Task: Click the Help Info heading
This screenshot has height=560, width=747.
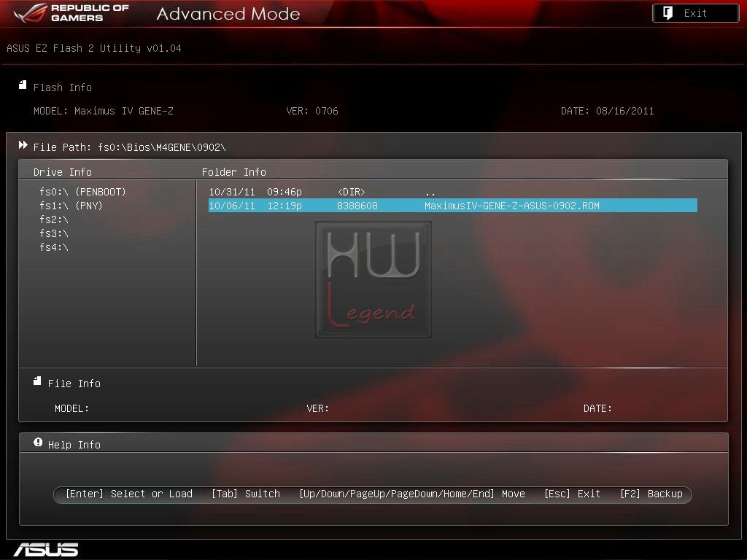Action: click(74, 445)
